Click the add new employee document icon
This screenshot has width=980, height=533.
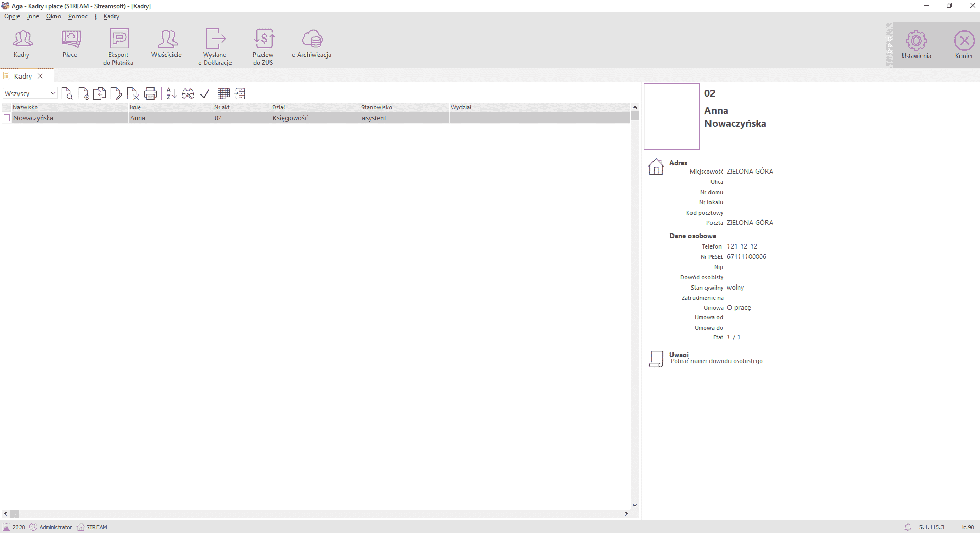click(83, 93)
